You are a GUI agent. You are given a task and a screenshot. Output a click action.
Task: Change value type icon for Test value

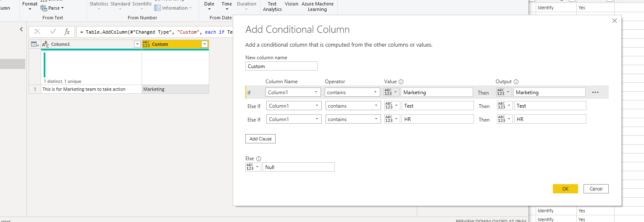tap(392, 106)
